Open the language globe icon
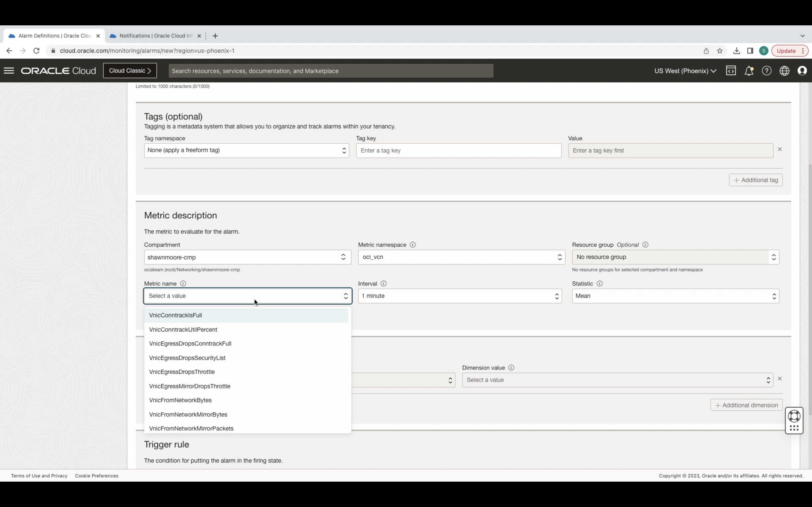 (x=784, y=71)
